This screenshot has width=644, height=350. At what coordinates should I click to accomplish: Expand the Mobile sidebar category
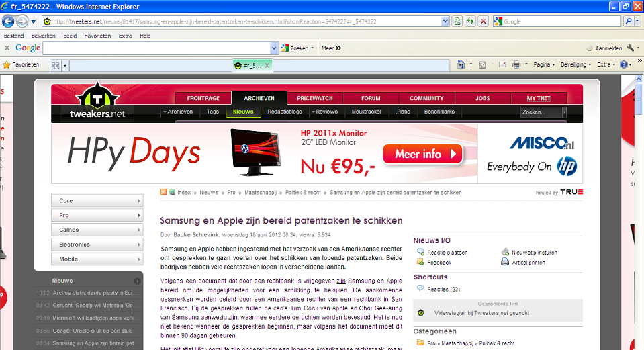97,259
